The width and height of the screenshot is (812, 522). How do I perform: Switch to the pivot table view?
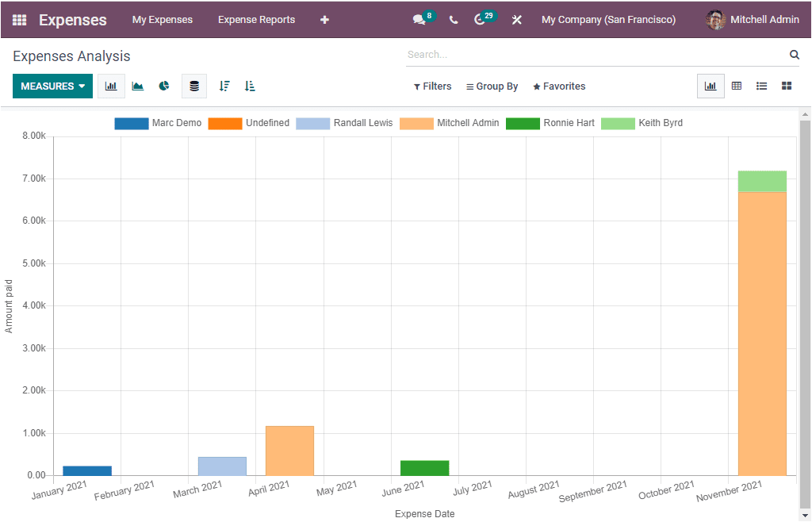pyautogui.click(x=737, y=86)
